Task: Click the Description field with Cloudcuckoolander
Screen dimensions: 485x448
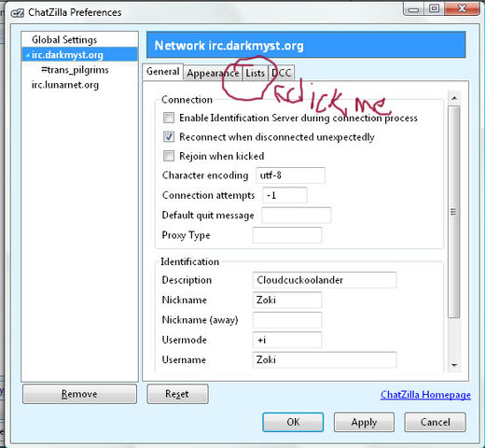Action: tap(325, 280)
